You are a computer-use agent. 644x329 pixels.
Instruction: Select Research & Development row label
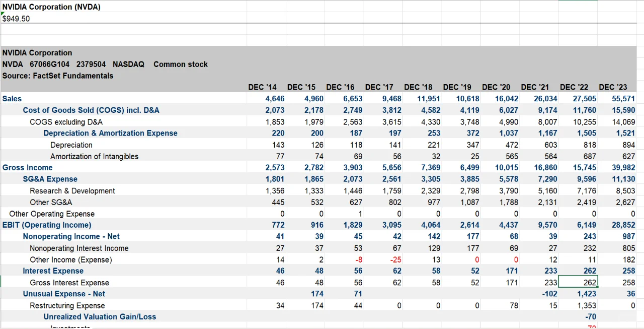tap(72, 190)
